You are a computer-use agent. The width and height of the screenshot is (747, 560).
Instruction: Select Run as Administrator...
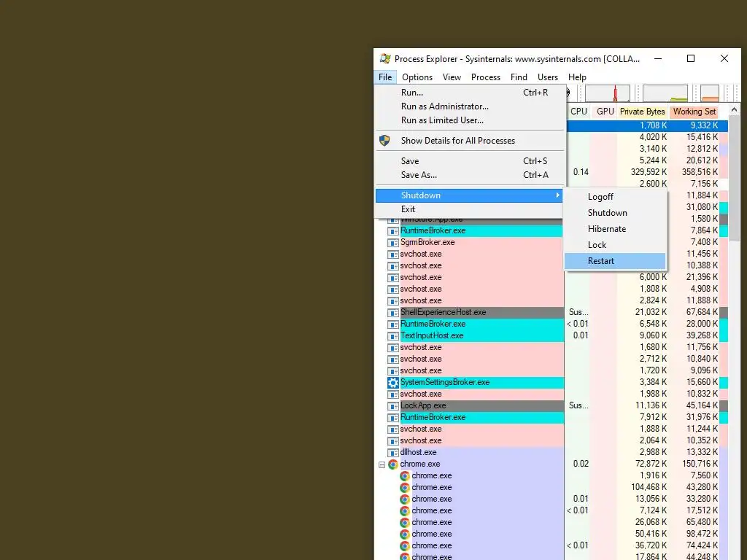pyautogui.click(x=470, y=106)
